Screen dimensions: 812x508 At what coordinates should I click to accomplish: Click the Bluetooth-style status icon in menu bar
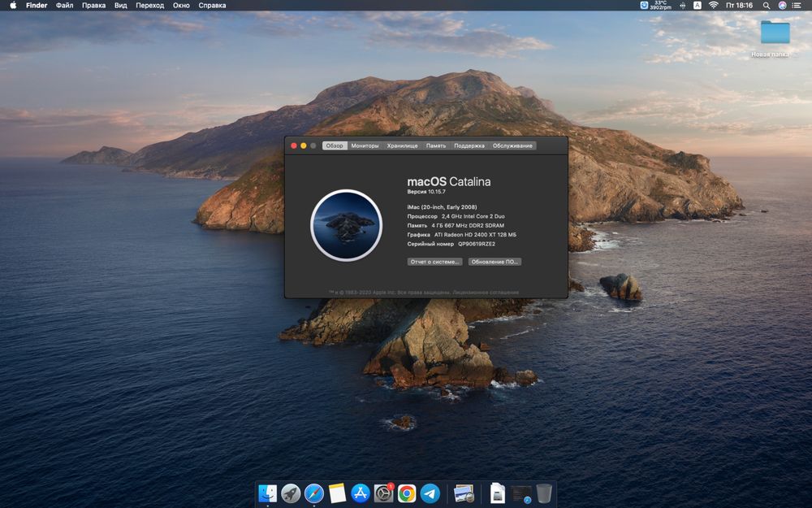[683, 5]
